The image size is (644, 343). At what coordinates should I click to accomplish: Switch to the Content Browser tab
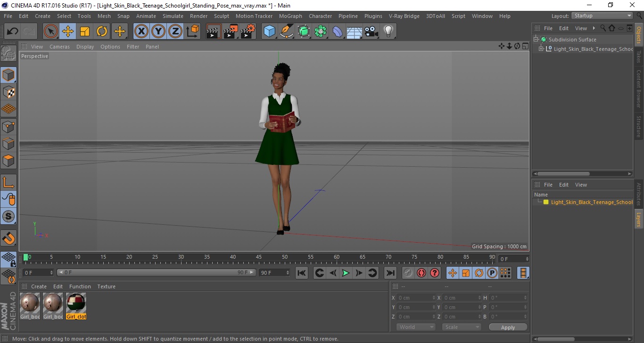pyautogui.click(x=639, y=89)
